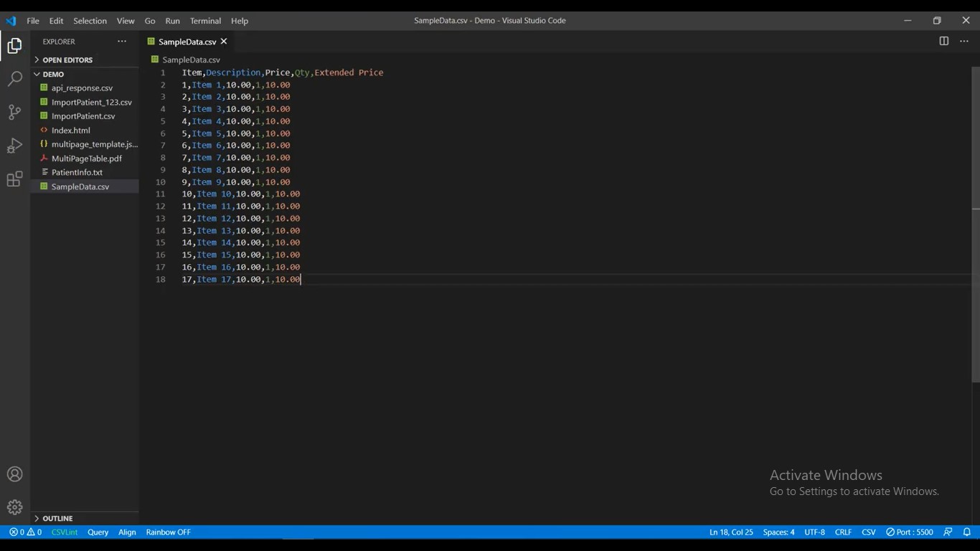Click the header line Item,Description,Price

point(283,72)
